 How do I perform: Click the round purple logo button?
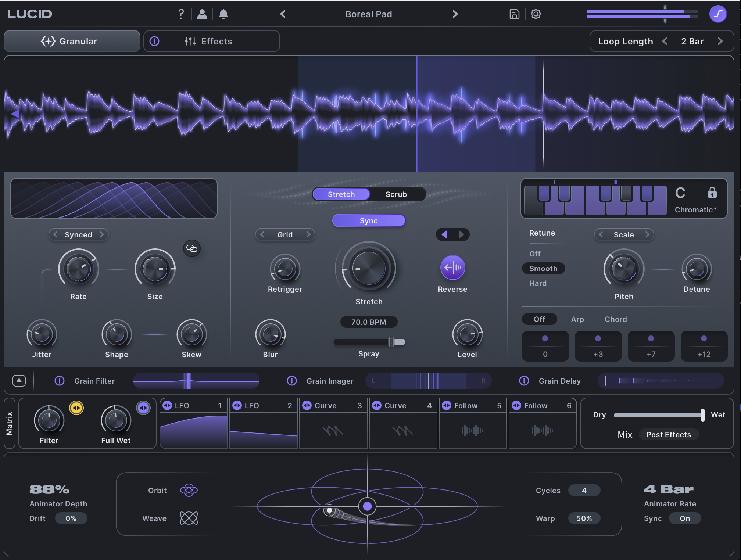tap(718, 14)
